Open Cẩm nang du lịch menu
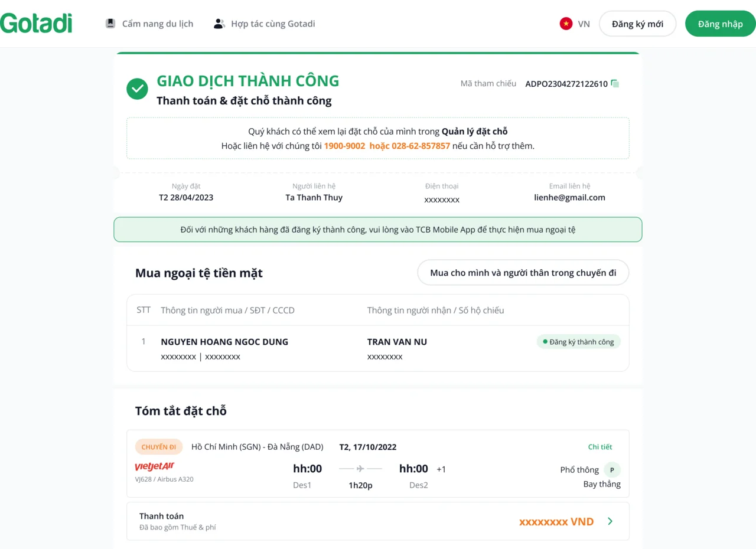This screenshot has height=549, width=756. point(157,24)
